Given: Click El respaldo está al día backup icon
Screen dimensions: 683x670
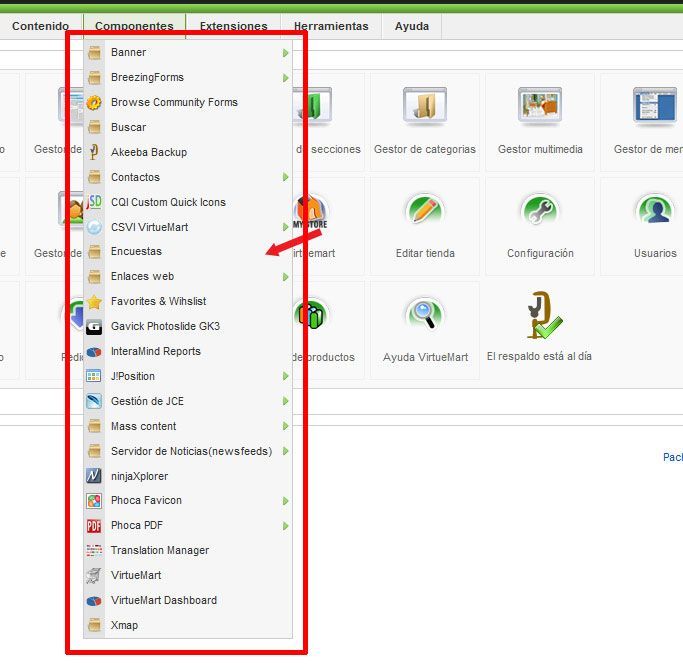Looking at the screenshot, I should click(543, 315).
